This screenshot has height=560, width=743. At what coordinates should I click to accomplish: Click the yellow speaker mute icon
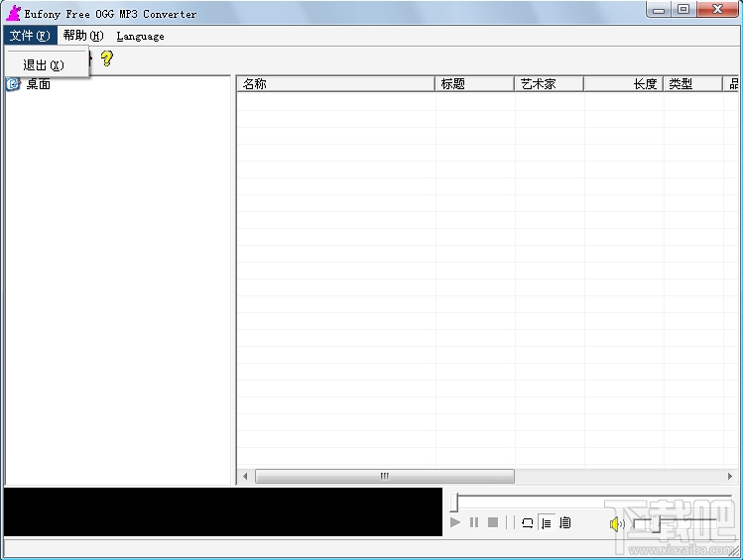(x=616, y=523)
